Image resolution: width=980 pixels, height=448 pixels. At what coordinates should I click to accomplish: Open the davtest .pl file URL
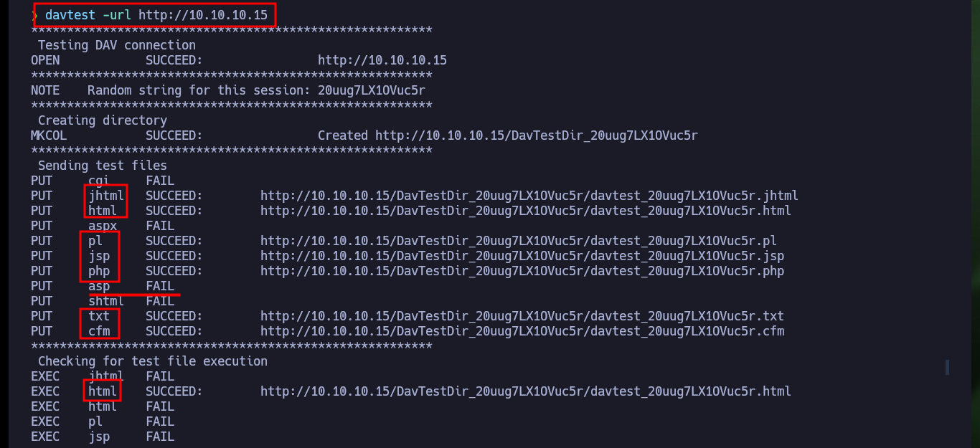point(519,241)
